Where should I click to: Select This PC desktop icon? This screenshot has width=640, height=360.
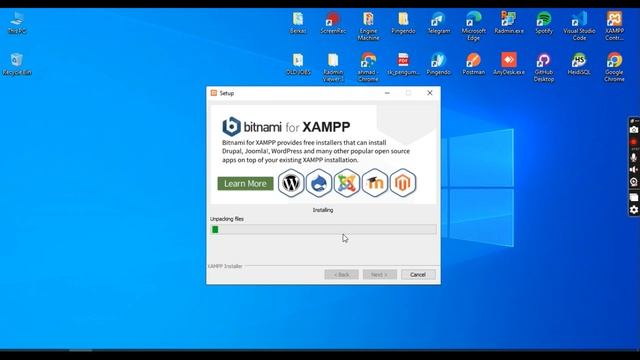point(17,23)
